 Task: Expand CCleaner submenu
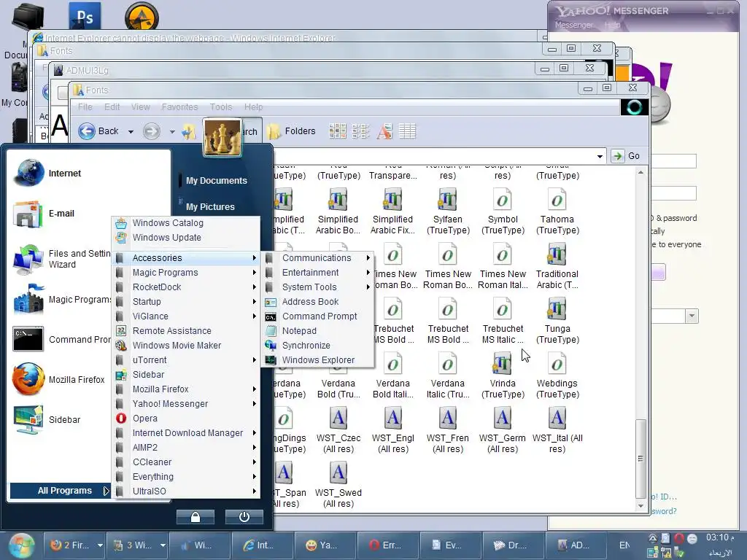coord(186,462)
